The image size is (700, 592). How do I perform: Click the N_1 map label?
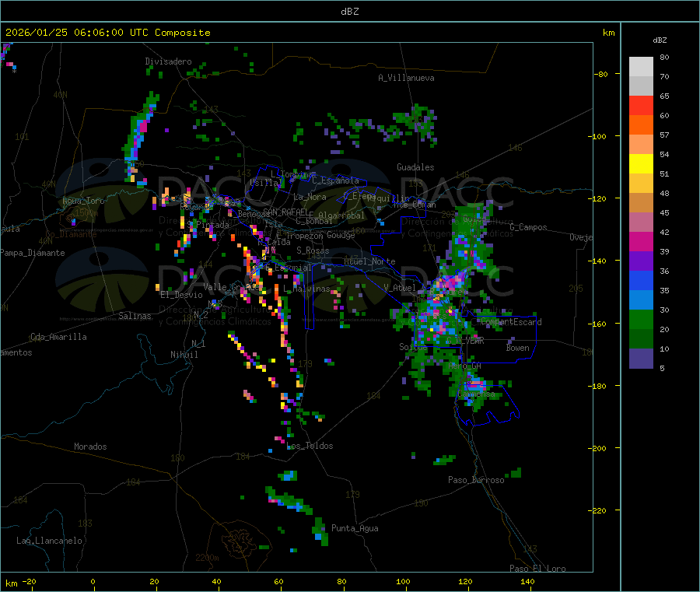pos(198,343)
